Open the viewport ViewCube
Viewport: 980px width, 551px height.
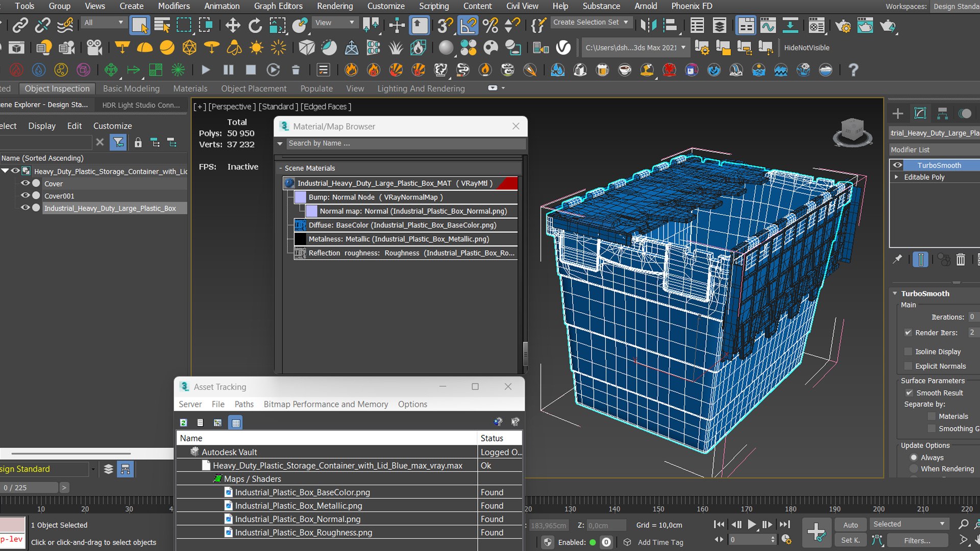[x=852, y=132]
